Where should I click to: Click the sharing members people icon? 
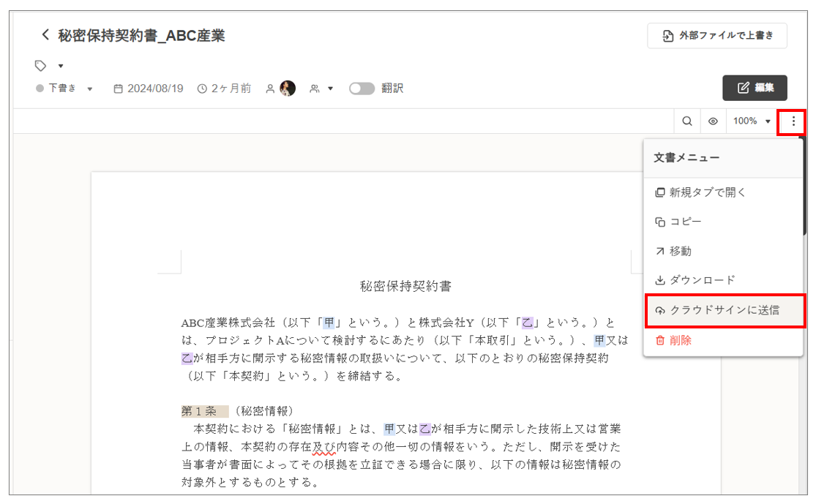315,89
